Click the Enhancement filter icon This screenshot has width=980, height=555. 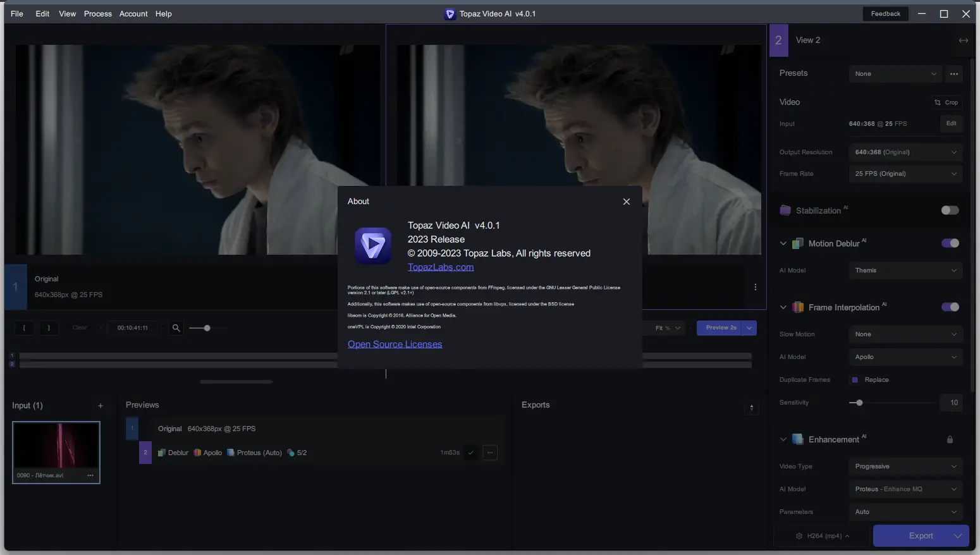[798, 439]
